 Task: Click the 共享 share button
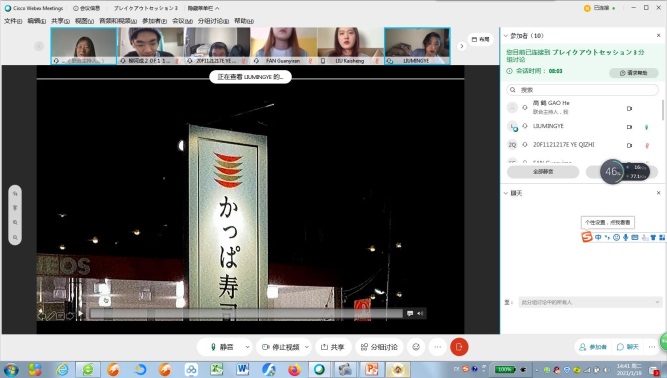point(333,347)
